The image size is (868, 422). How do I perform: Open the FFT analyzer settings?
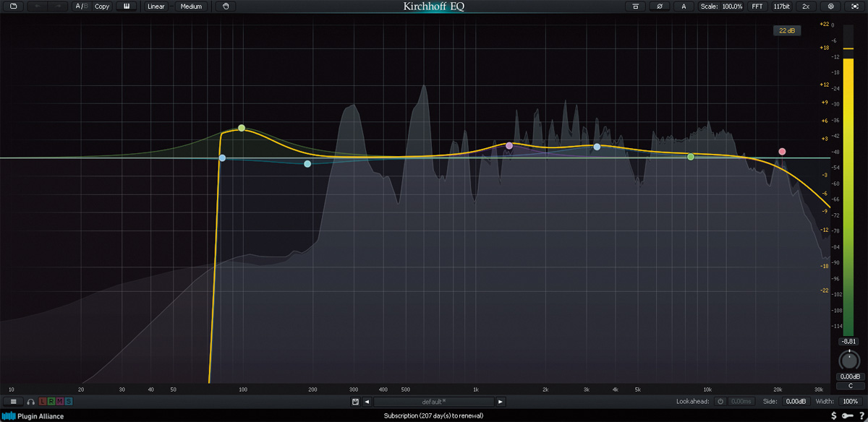pyautogui.click(x=757, y=7)
